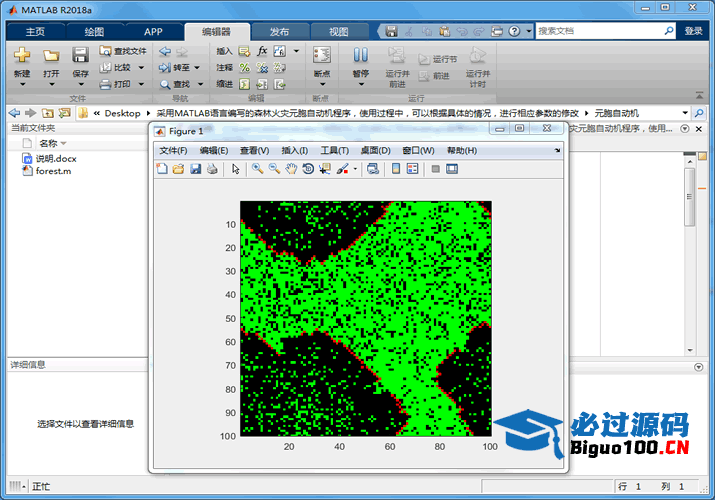Open the 比较 (Compare) dropdown arrow
Image resolution: width=715 pixels, height=500 pixels.
click(141, 67)
